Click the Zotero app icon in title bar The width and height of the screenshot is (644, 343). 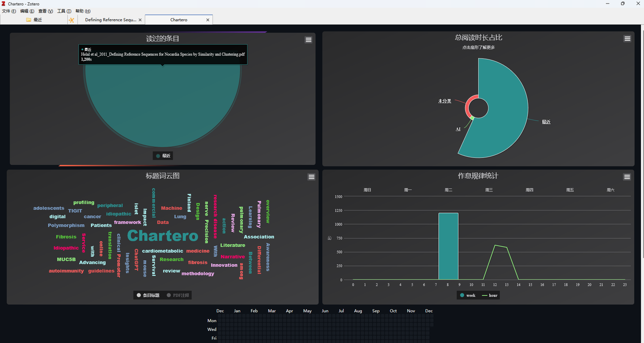point(4,4)
